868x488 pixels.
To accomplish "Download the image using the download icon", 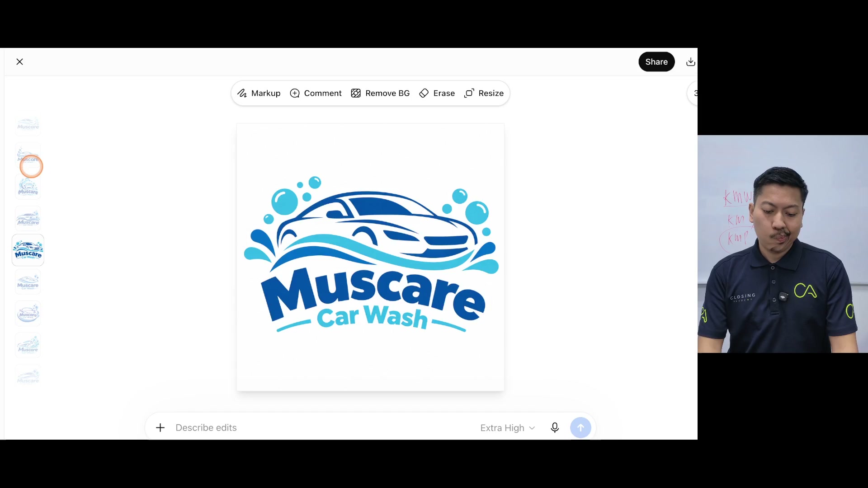I will [x=690, y=62].
